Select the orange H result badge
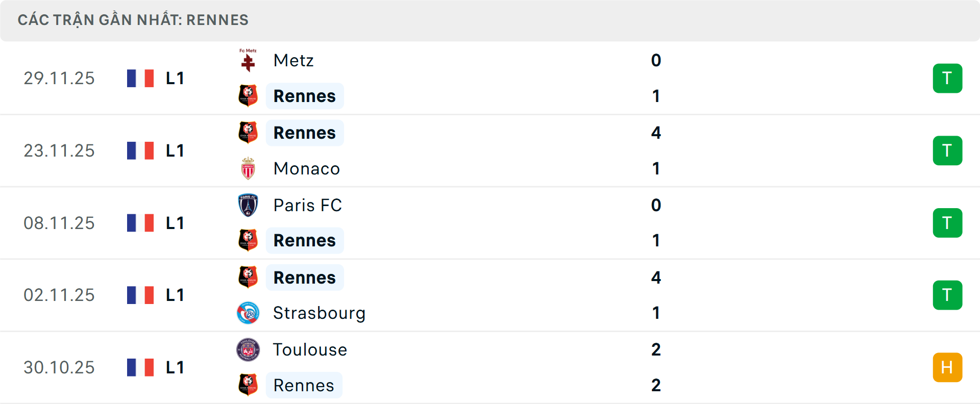980x404 pixels. tap(947, 367)
